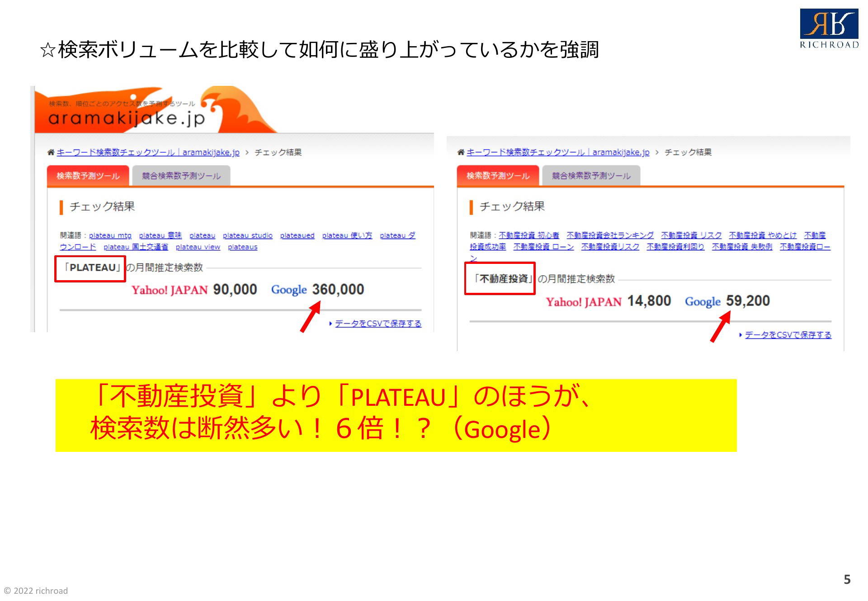Open the related word 'plateau 意味'
This screenshot has height=601, width=868.
click(x=160, y=235)
